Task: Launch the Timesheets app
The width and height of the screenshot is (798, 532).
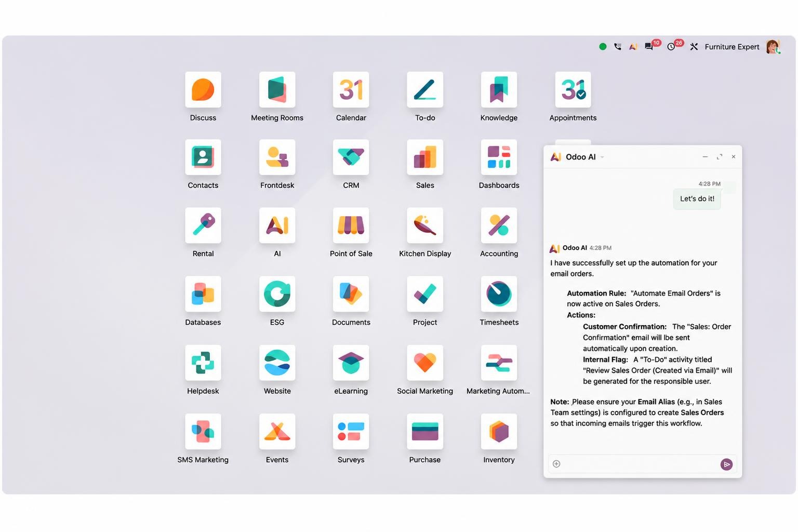Action: pyautogui.click(x=499, y=294)
